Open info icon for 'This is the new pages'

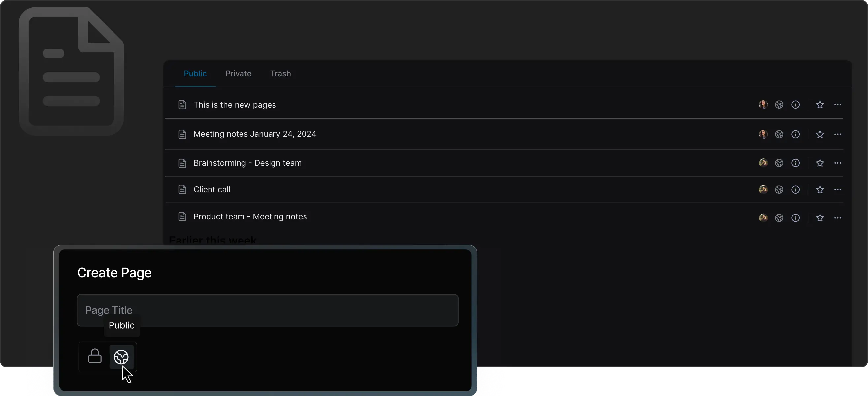[795, 105]
